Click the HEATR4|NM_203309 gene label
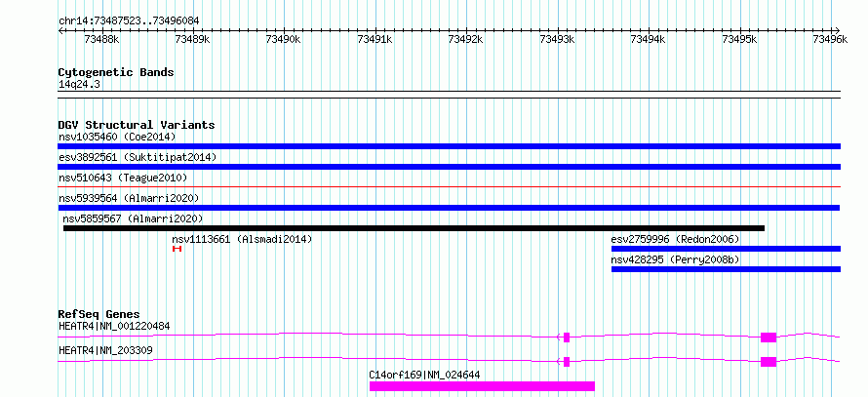Screen dimensions: 868x397 (x=105, y=350)
